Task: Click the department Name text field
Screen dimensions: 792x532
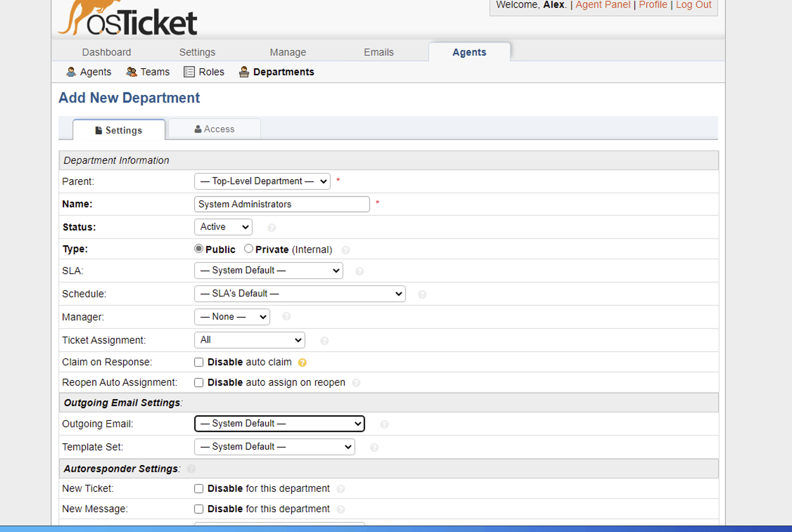Action: click(x=281, y=204)
